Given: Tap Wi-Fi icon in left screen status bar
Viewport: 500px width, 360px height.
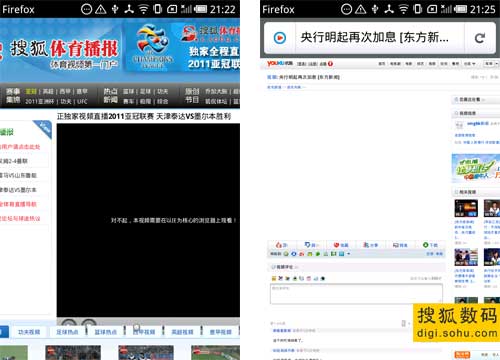Looking at the screenshot, I should tap(143, 9).
